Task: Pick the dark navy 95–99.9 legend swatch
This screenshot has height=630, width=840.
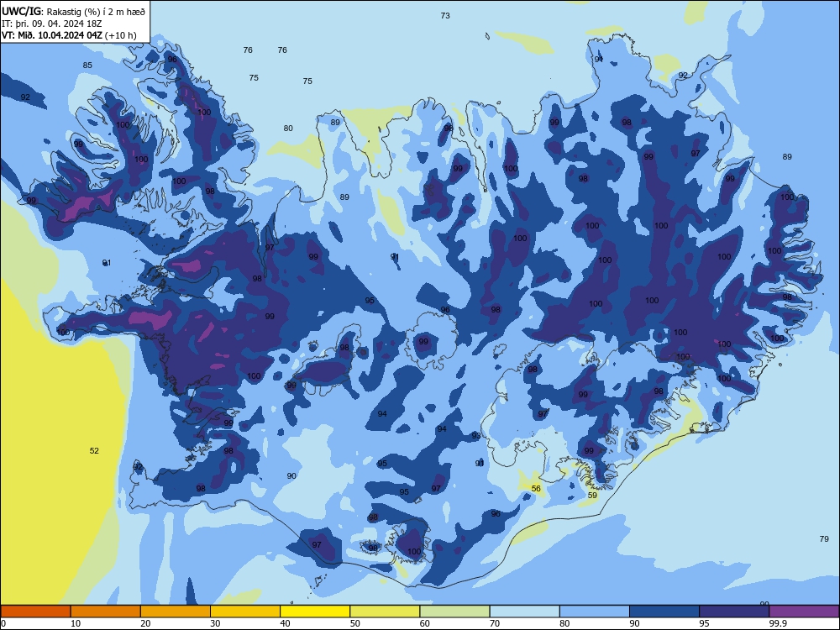Action: click(x=734, y=612)
